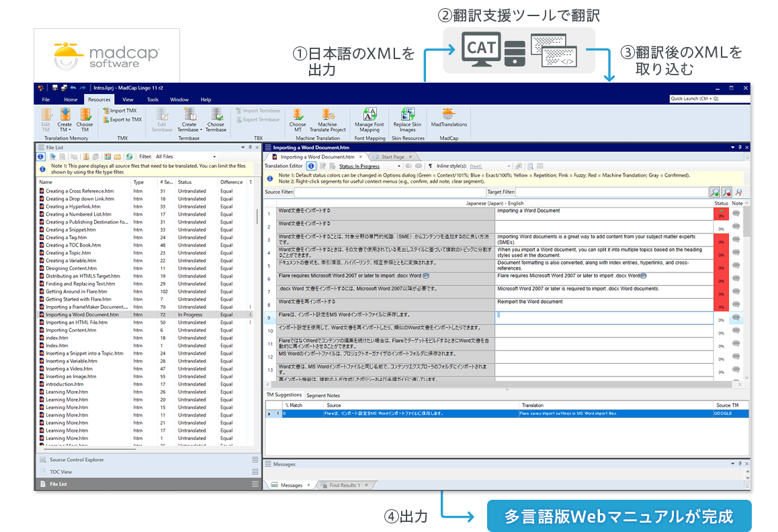
Task: Click Export to TMX in the ribbon
Action: (x=122, y=120)
